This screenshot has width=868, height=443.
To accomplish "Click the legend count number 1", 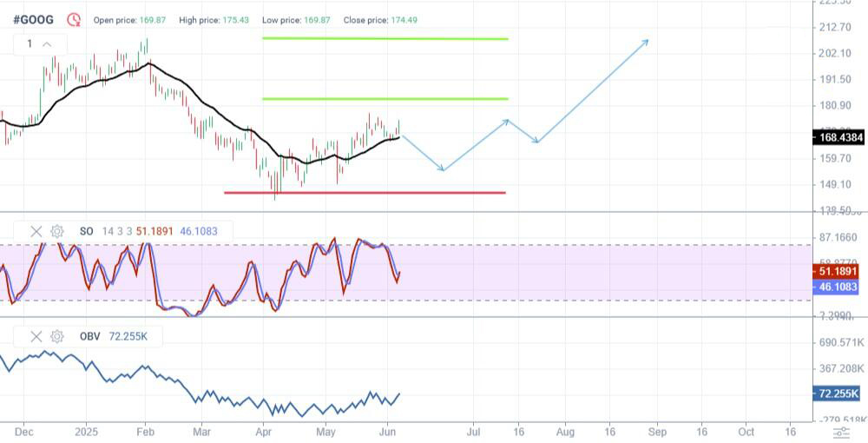I will pos(30,44).
